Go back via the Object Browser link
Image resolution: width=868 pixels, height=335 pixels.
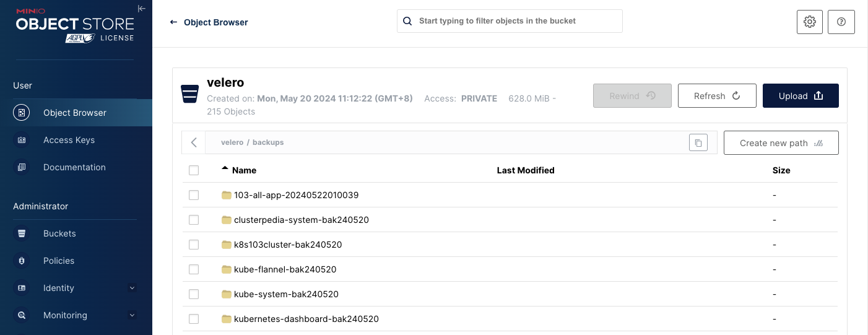(216, 22)
